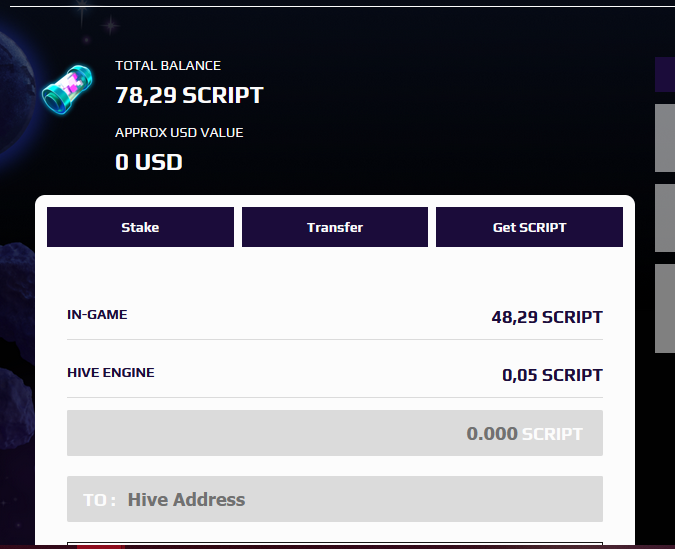Select the HIVE ENGINE balance row label
This screenshot has width=675, height=549.
click(111, 372)
